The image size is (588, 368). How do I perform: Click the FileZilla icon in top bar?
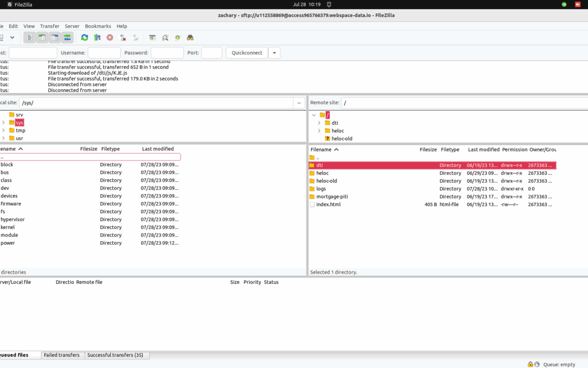(x=10, y=4)
